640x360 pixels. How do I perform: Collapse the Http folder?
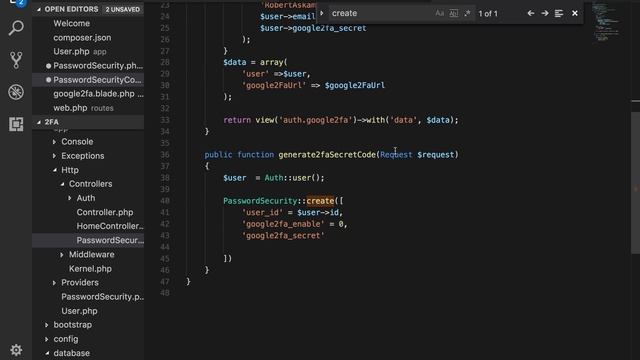point(54,170)
